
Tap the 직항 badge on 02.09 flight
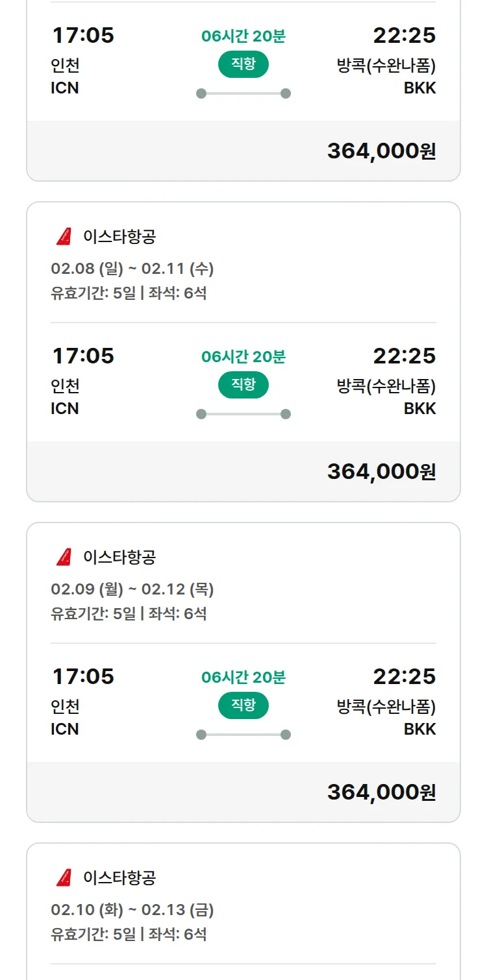[243, 705]
